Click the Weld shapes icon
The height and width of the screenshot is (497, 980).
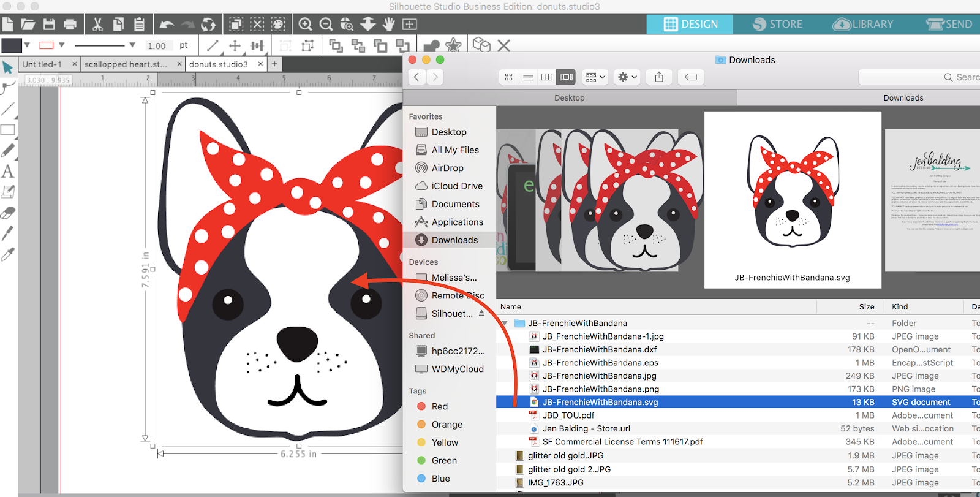click(x=432, y=46)
